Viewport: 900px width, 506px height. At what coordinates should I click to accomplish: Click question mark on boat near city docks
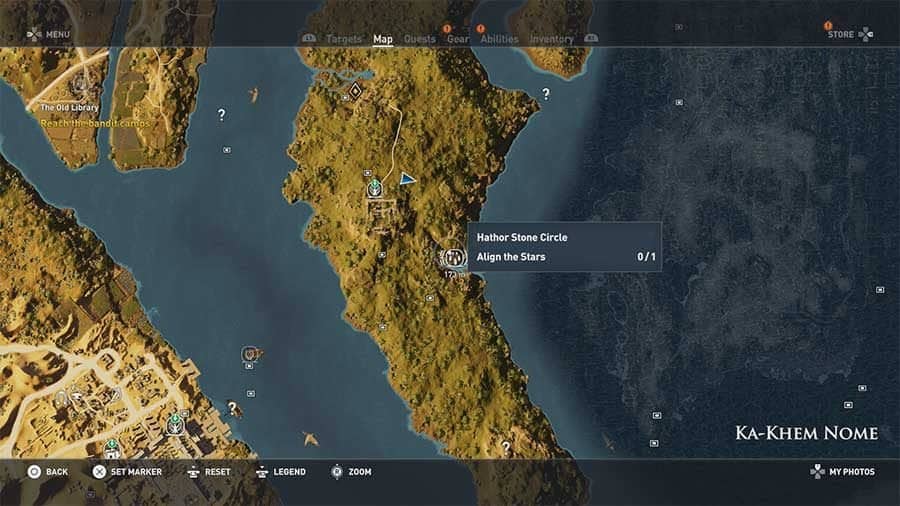tap(232, 408)
